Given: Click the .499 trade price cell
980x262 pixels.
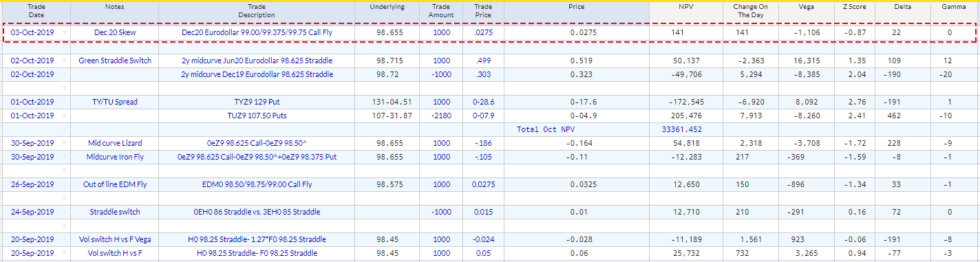Looking at the screenshot, I should point(483,61).
